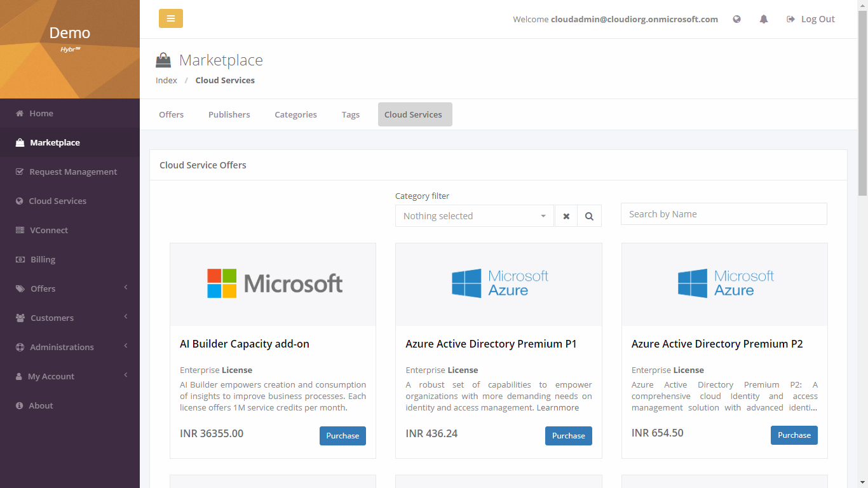Click the hamburger menu icon
Viewport: 868px width, 488px height.
(170, 18)
